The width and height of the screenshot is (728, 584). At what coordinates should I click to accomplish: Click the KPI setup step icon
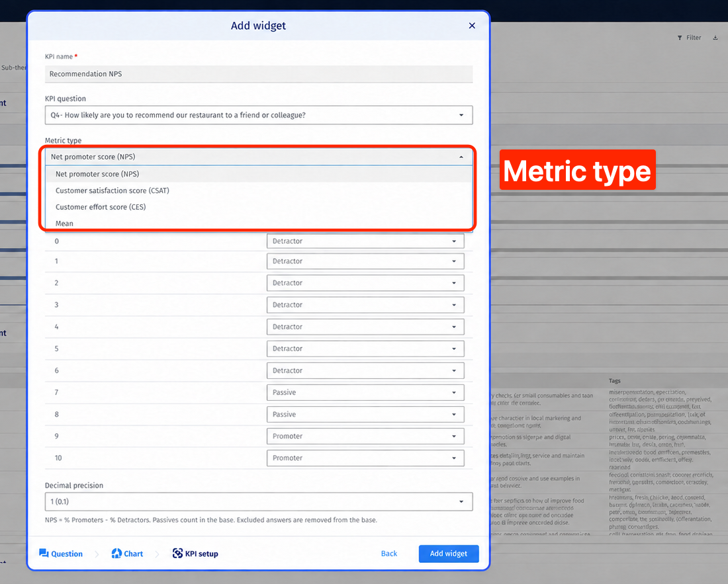click(x=177, y=553)
